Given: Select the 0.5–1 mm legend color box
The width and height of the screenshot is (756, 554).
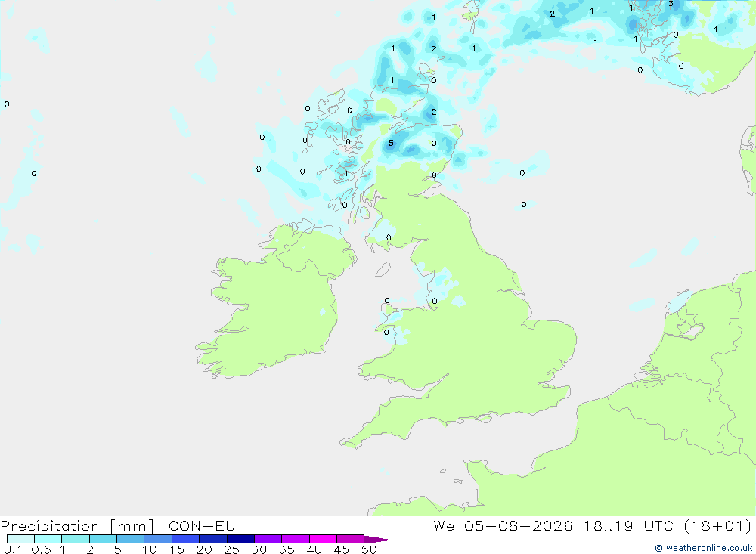Looking at the screenshot, I should [48, 539].
